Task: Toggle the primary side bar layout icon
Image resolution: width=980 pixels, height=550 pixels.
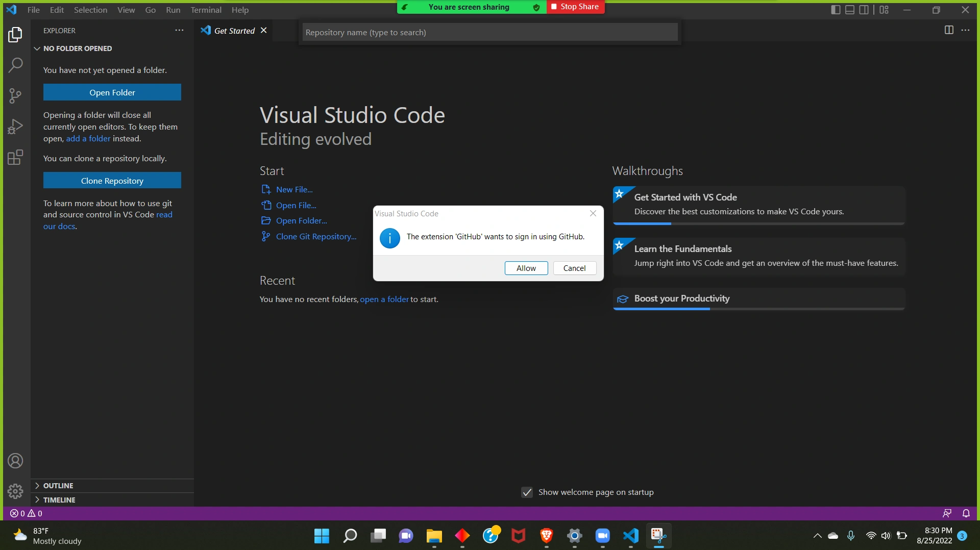Action: click(x=836, y=10)
